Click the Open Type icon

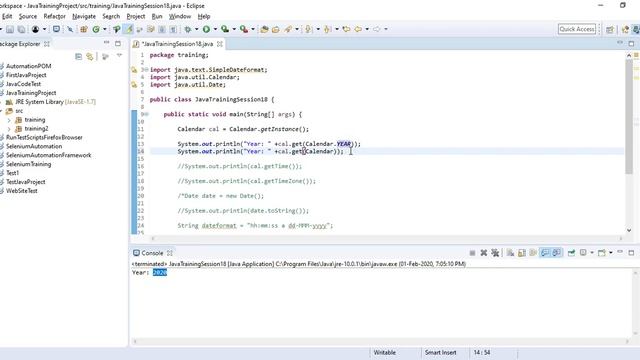(264, 29)
